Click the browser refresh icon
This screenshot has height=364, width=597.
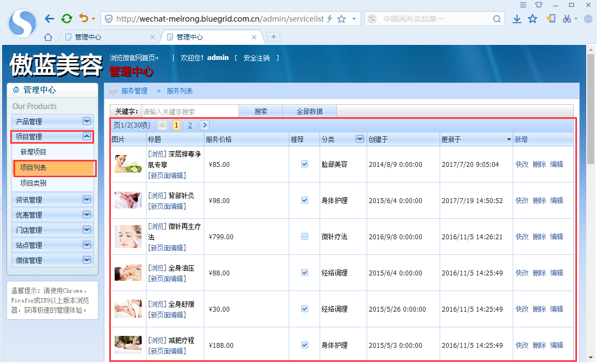coord(66,18)
